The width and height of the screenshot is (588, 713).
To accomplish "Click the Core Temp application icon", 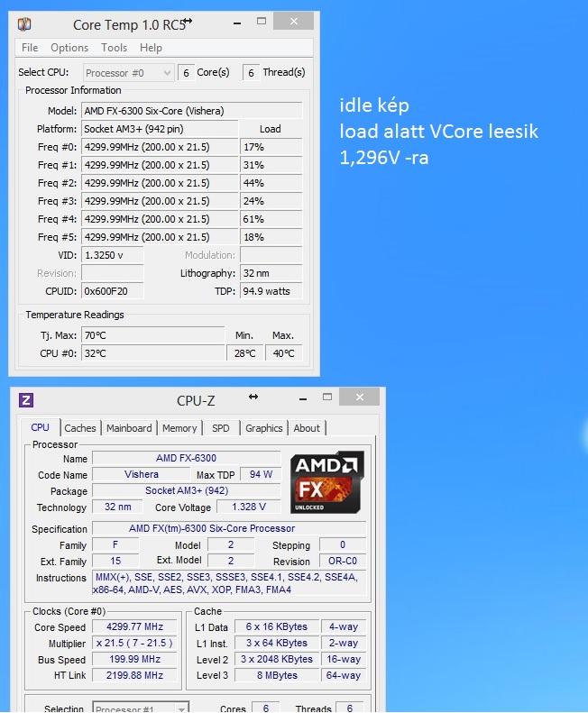I will [24, 23].
